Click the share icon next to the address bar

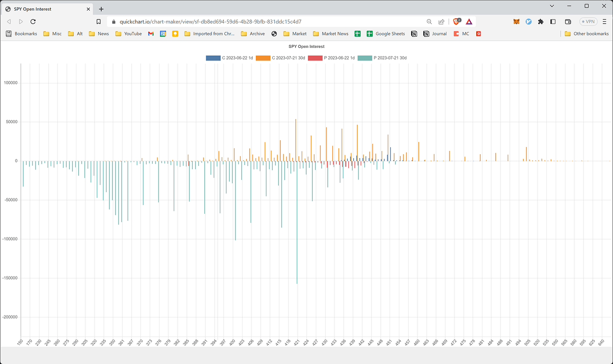click(x=441, y=21)
